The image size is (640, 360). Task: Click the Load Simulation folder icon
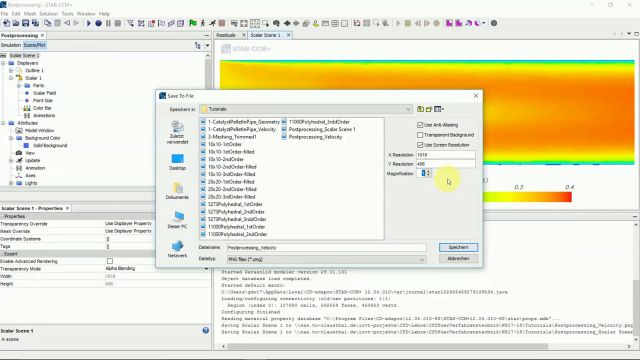(x=16, y=23)
